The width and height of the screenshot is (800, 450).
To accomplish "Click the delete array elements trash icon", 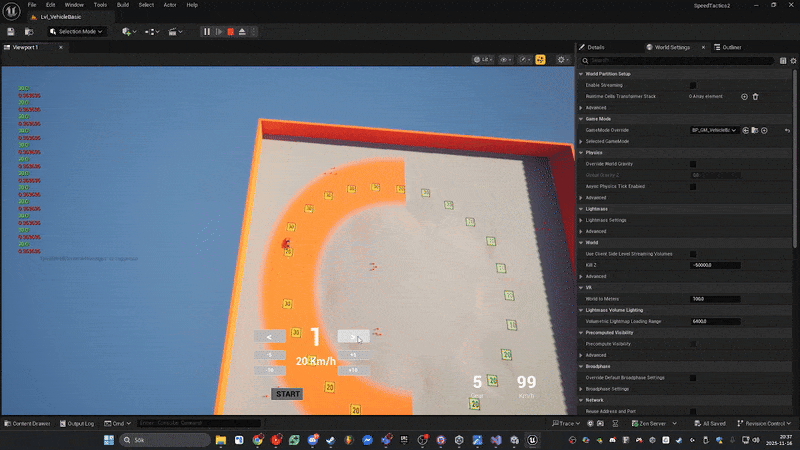I will click(x=756, y=96).
